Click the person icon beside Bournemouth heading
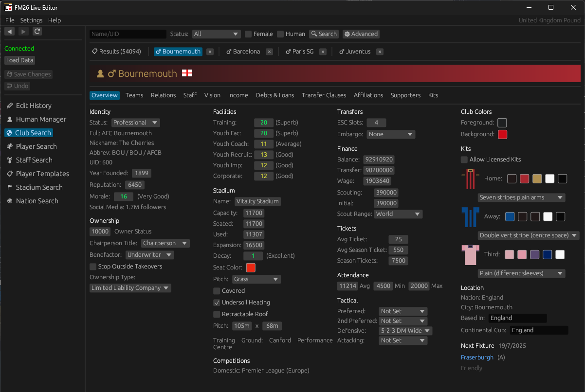Screen dimensions: 585x392 [x=101, y=74]
